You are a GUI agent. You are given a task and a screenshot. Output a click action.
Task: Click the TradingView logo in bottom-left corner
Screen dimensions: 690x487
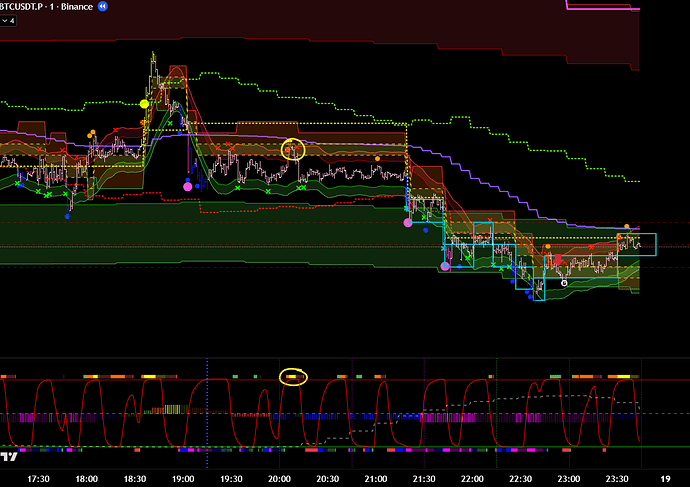pos(9,457)
